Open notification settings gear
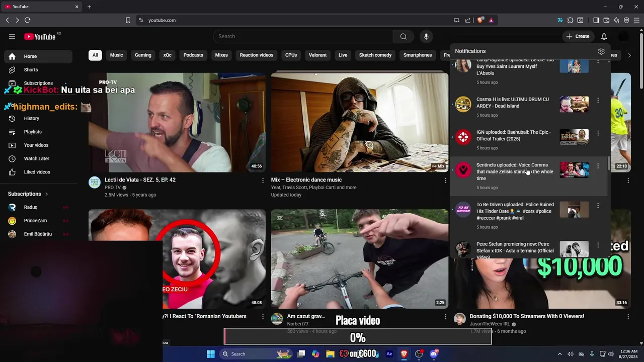644x362 pixels. 601,51
